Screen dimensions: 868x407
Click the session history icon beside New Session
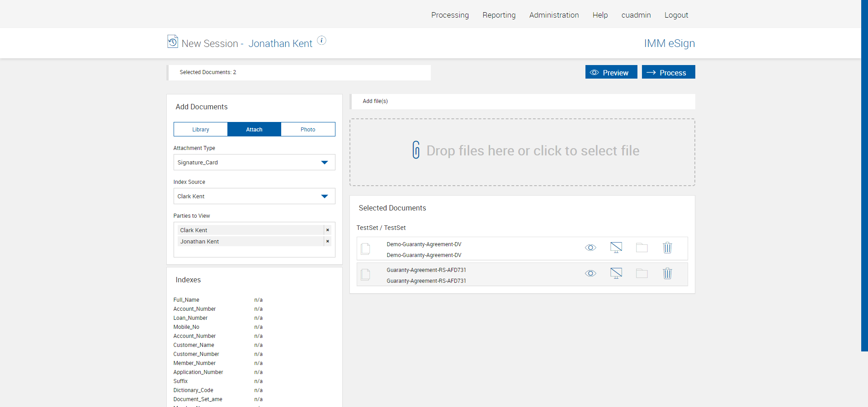click(x=172, y=42)
